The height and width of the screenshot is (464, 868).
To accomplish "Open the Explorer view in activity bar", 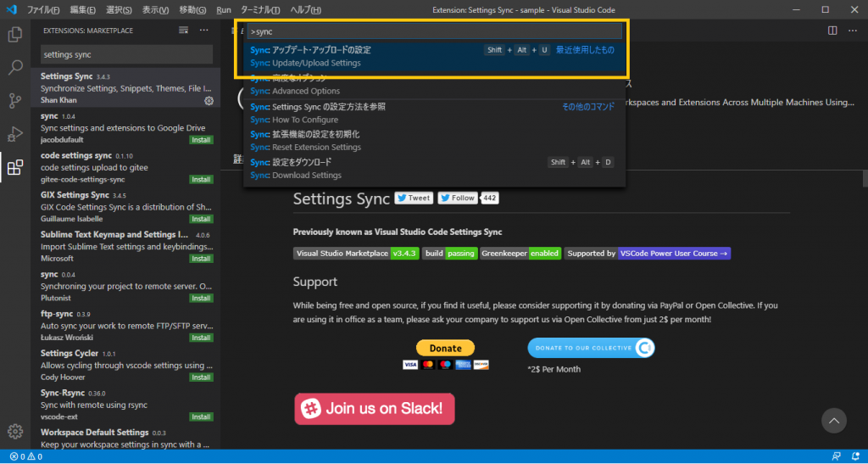I will click(x=15, y=34).
